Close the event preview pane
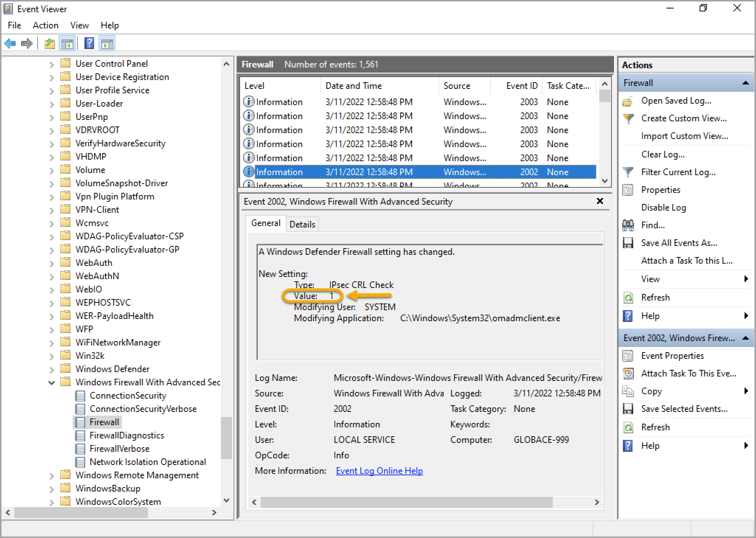Screen dimensions: 756x538 pyautogui.click(x=600, y=201)
